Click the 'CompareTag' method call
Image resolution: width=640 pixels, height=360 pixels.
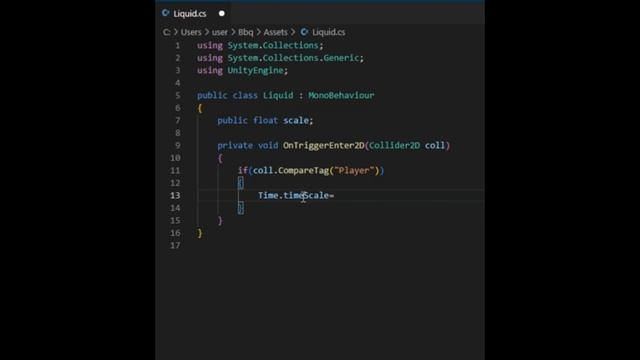(x=303, y=171)
